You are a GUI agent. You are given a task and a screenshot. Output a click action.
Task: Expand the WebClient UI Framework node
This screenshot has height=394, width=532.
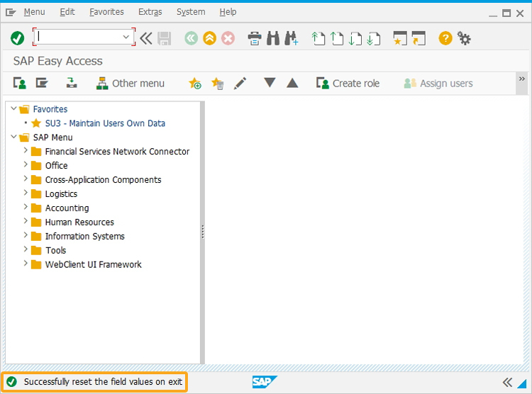tap(26, 263)
